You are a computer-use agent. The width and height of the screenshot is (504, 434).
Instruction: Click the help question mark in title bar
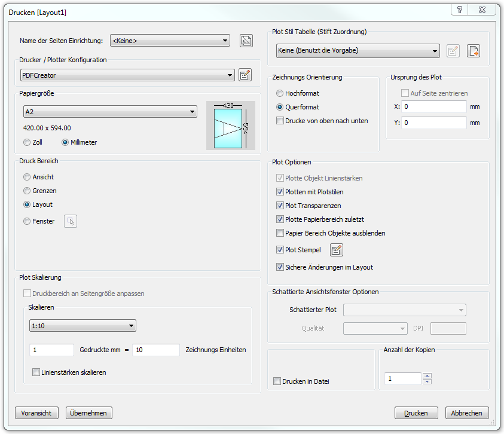point(460,10)
